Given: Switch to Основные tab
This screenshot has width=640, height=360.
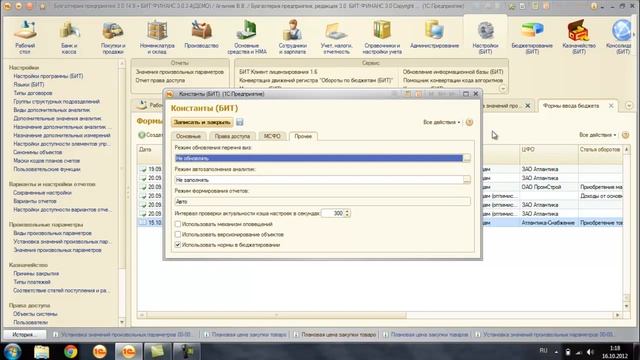Looking at the screenshot, I should tap(189, 136).
